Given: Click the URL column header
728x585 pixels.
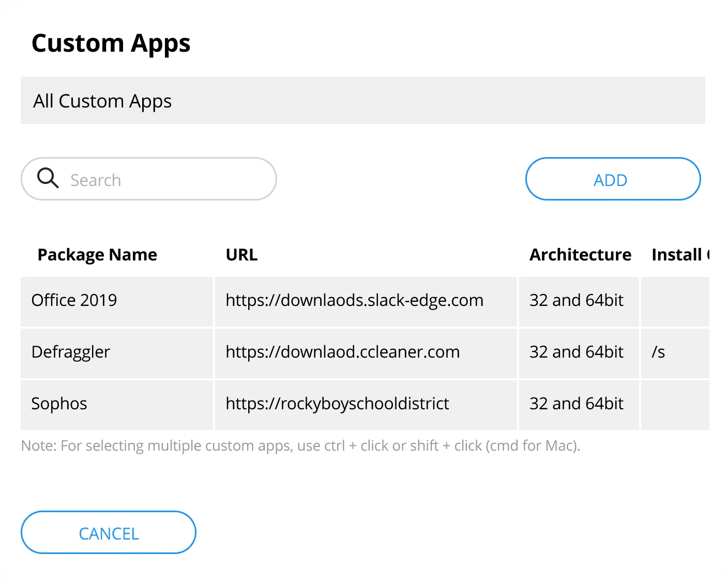Looking at the screenshot, I should [x=241, y=255].
